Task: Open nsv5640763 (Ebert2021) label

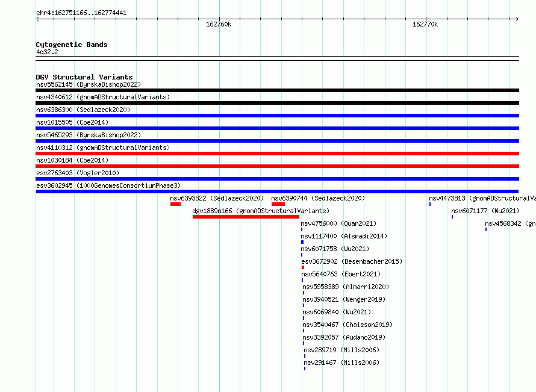Action: click(341, 274)
